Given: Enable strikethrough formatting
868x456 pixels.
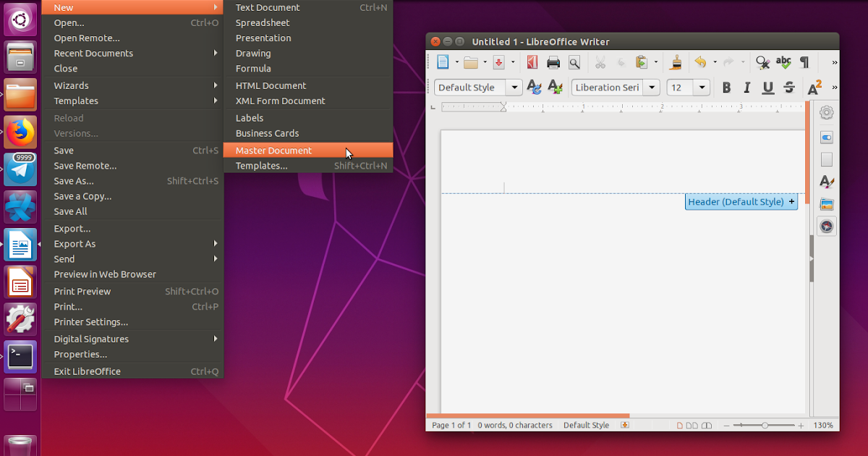Looking at the screenshot, I should pos(788,88).
